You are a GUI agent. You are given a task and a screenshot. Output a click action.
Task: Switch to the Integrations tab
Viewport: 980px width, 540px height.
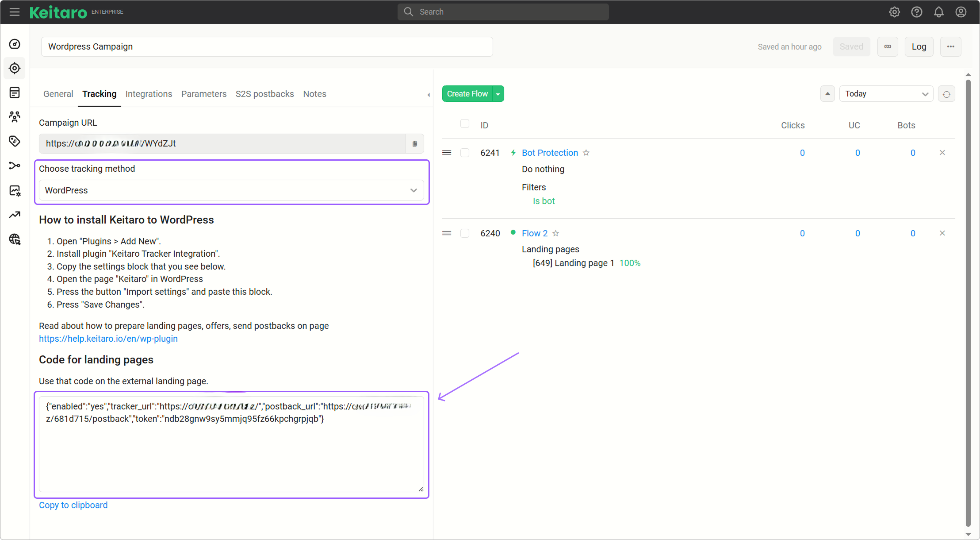[149, 94]
